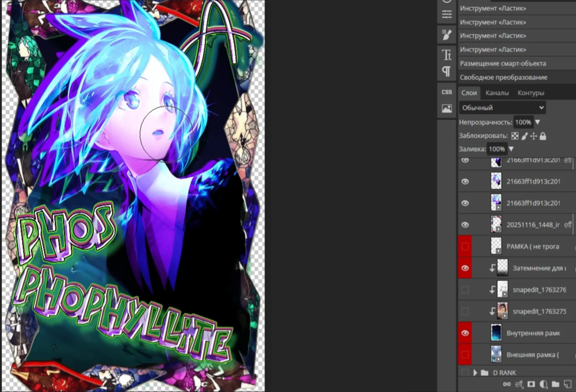Image resolution: width=576 pixels, height=392 pixels.
Task: Click the lock-all padlock icon
Action: coord(543,136)
